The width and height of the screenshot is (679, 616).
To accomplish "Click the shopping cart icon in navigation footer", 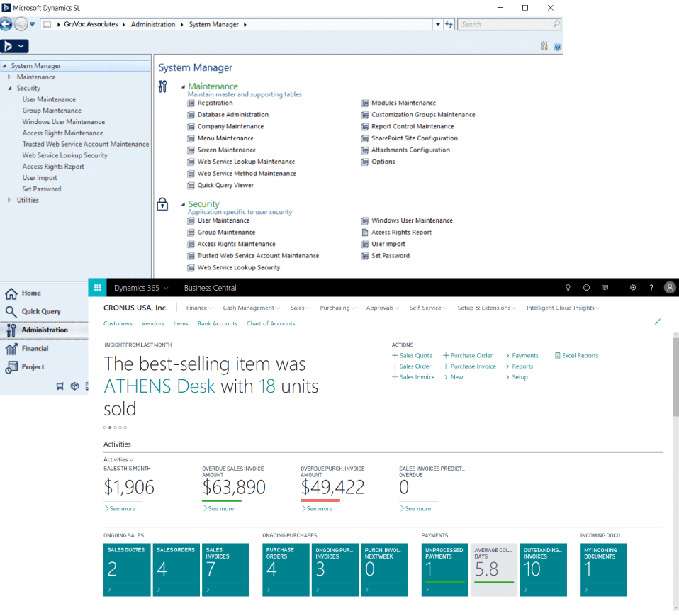I will 60,386.
